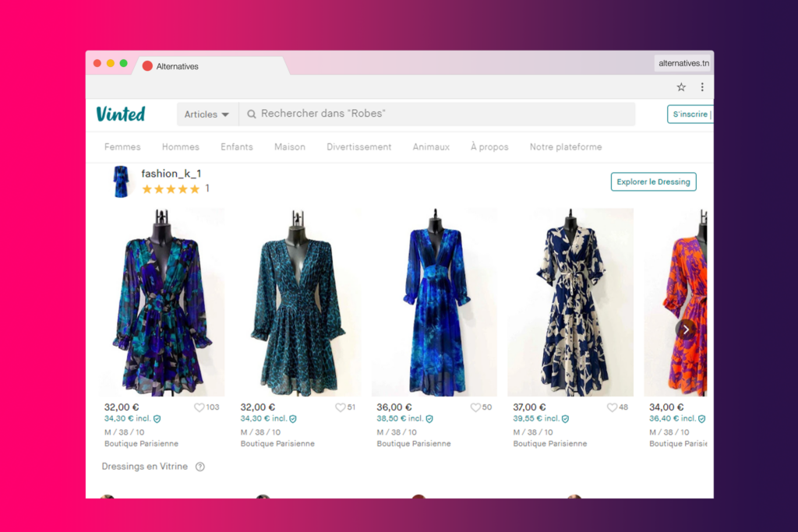The width and height of the screenshot is (798, 532).
Task: Open the teal leopard print dress photo
Action: (x=298, y=302)
